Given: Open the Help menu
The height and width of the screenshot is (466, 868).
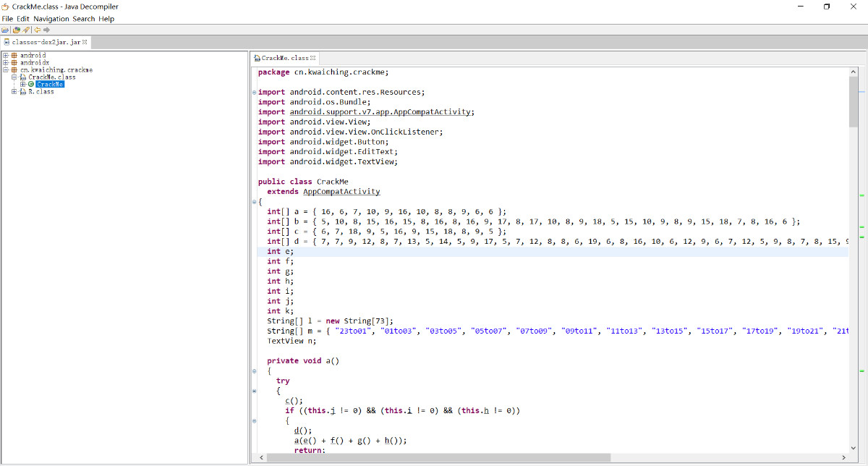Looking at the screenshot, I should click(x=106, y=18).
